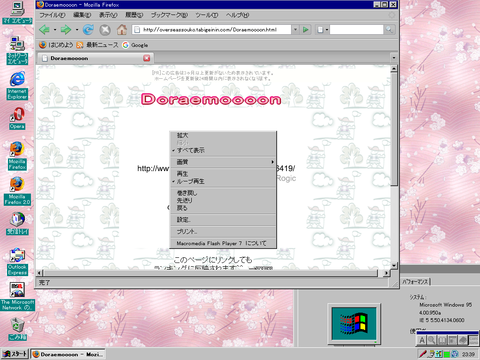Open the 表示 menu
480x360 pixels.
click(108, 15)
